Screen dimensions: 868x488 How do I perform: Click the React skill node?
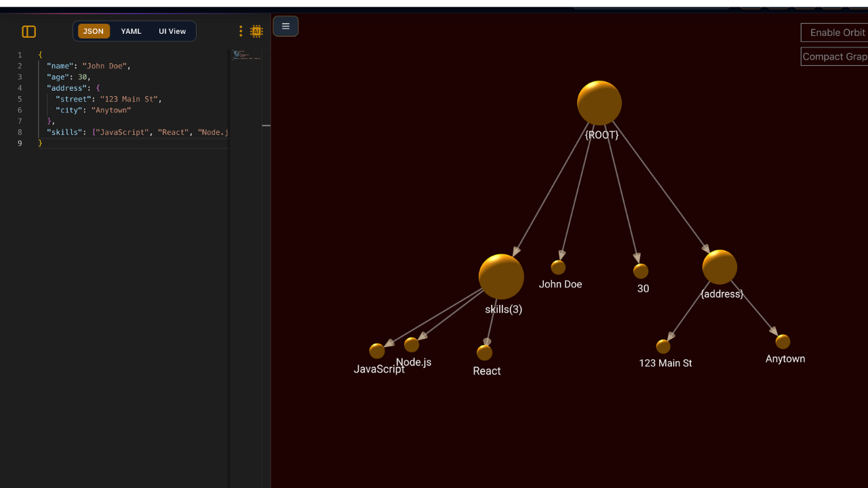[x=484, y=351]
